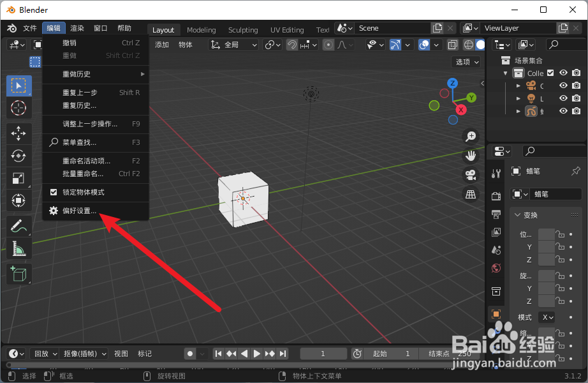588x383 pixels.
Task: Select the Rotate tool
Action: tap(18, 156)
